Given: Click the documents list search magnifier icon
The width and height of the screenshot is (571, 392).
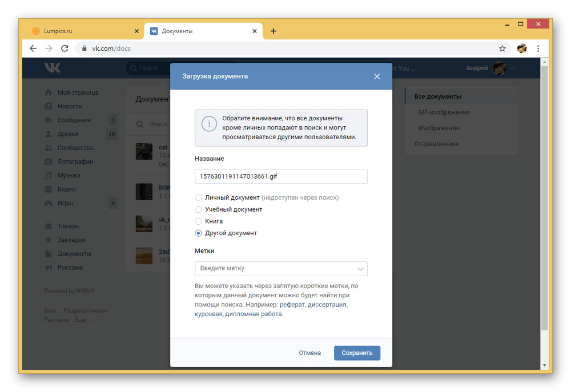Looking at the screenshot, I should click(x=139, y=124).
